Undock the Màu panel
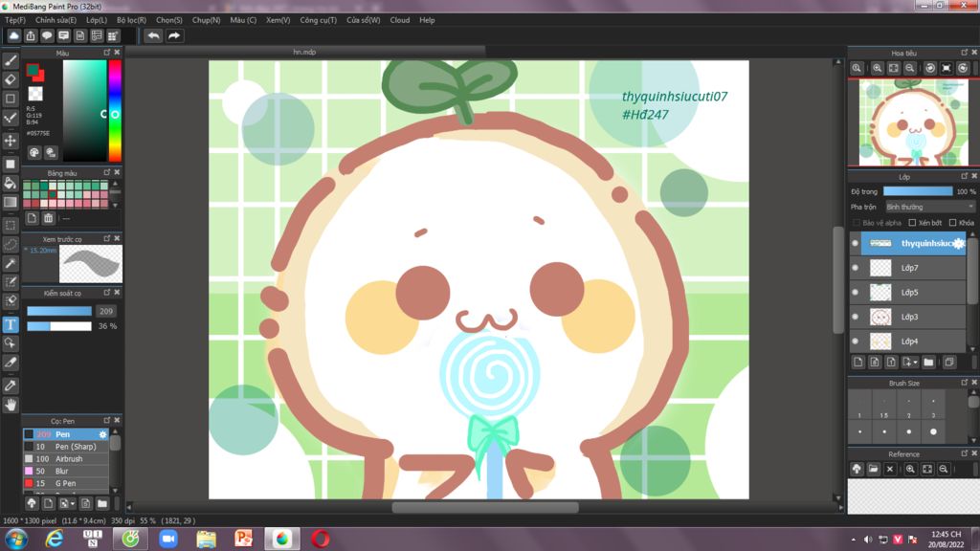 tap(107, 53)
